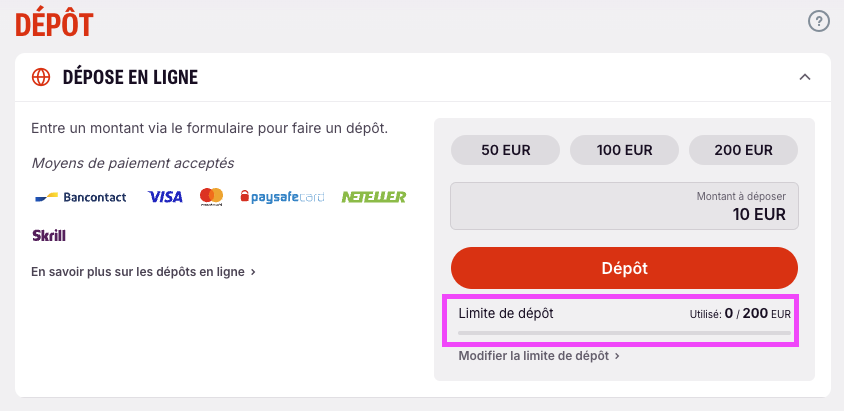
Task: Click the Bancontact payment logo
Action: [x=81, y=197]
